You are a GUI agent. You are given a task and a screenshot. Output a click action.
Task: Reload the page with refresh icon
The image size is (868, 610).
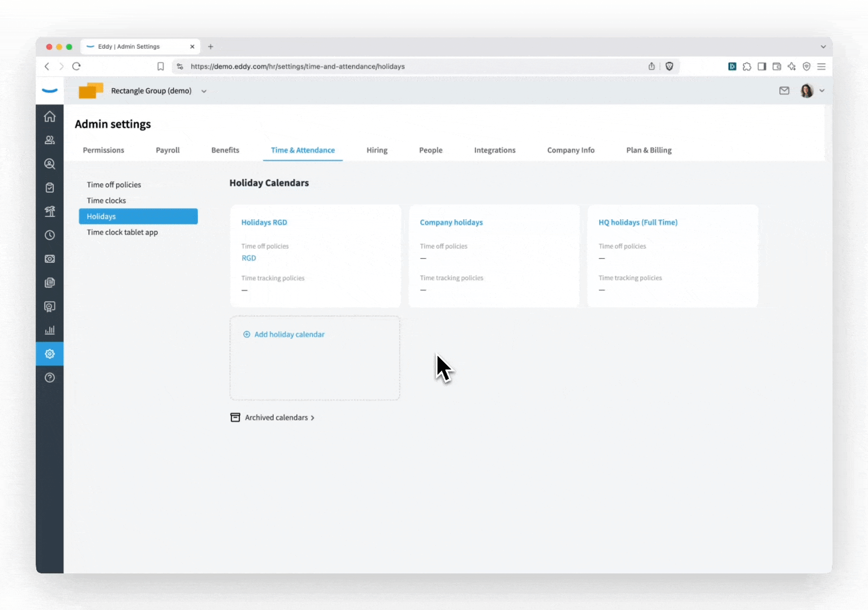click(x=76, y=66)
